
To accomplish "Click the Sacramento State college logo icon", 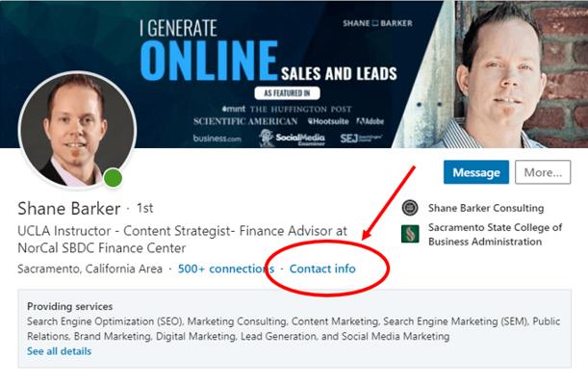I will [410, 234].
